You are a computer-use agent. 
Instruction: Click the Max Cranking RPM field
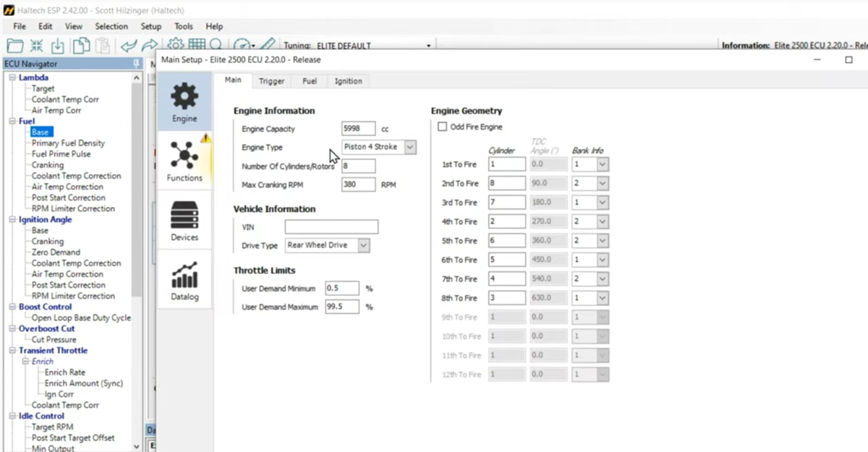point(359,184)
